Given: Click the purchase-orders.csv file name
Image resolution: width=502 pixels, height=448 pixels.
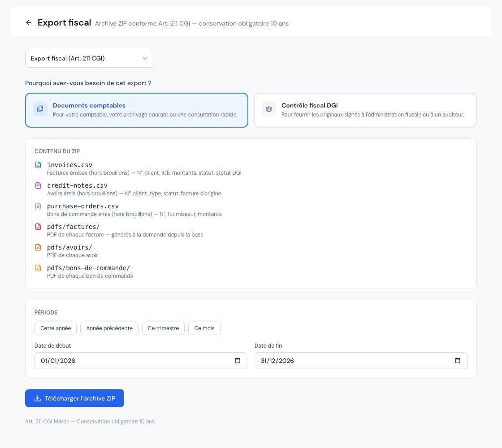Looking at the screenshot, I should [x=83, y=206].
